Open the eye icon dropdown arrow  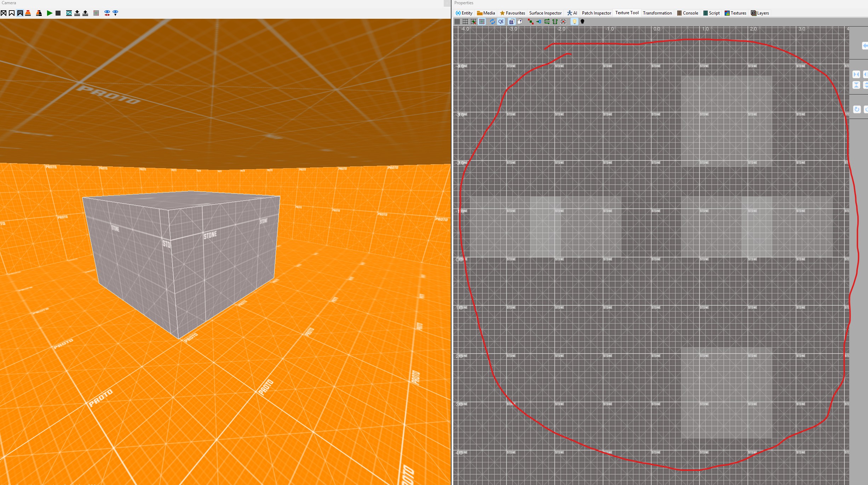[115, 13]
